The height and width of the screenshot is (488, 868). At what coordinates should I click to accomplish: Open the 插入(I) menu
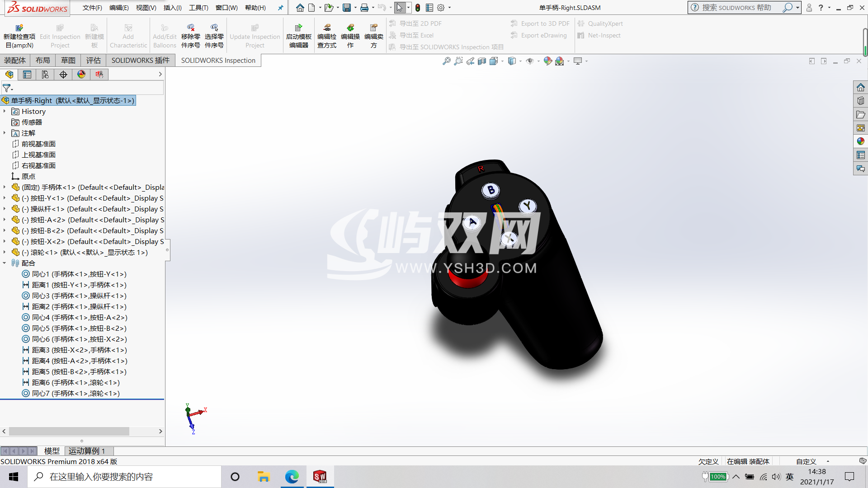tap(172, 8)
